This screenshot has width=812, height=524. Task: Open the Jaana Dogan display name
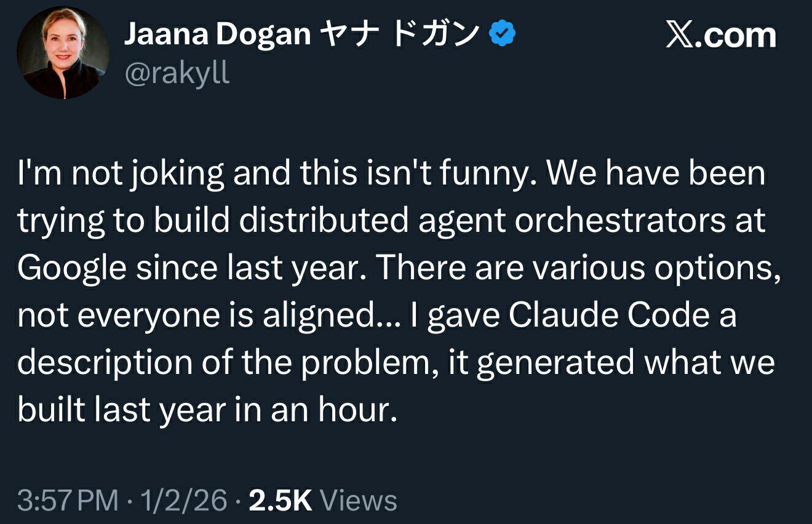coord(217,36)
